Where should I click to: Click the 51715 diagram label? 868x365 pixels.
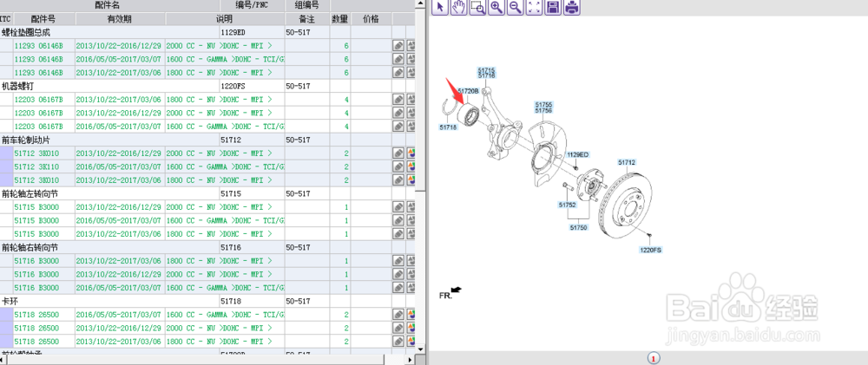[487, 70]
